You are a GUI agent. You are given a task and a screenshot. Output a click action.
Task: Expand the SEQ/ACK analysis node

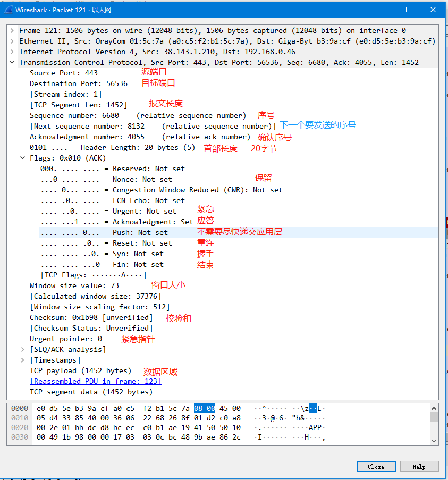click(x=22, y=349)
